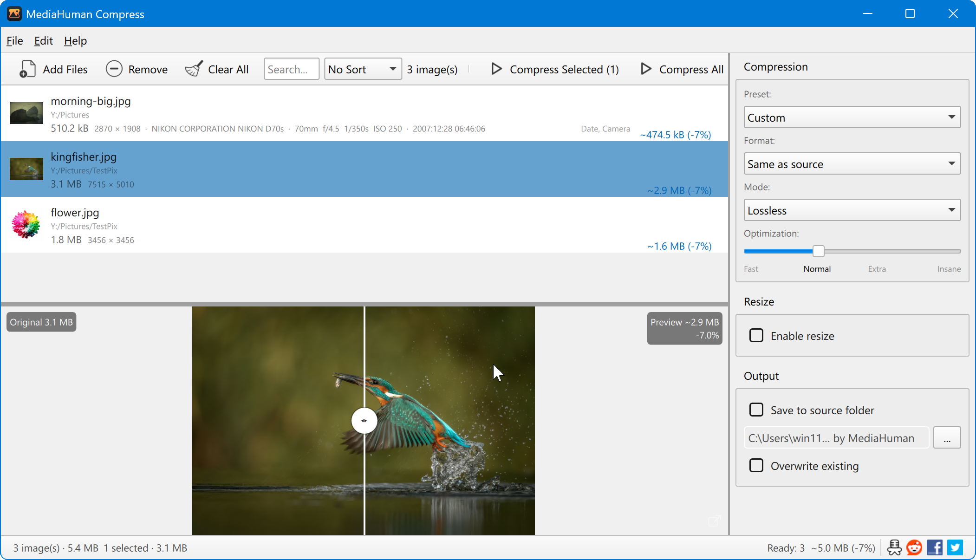The height and width of the screenshot is (560, 976).
Task: Open the Help menu
Action: click(x=75, y=41)
